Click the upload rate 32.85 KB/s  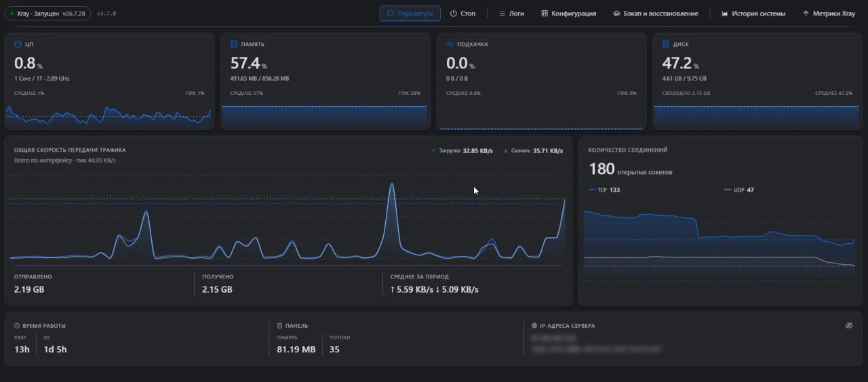coord(478,151)
